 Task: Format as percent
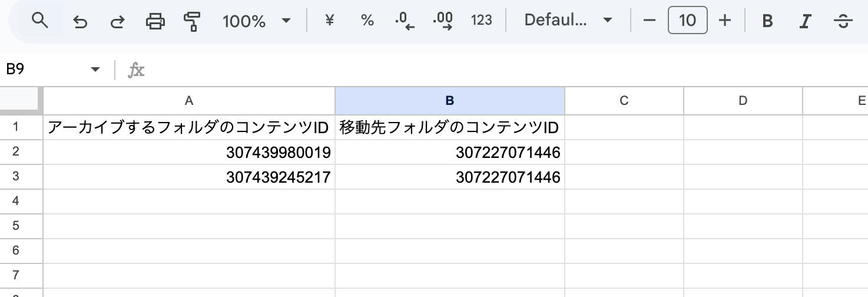367,21
